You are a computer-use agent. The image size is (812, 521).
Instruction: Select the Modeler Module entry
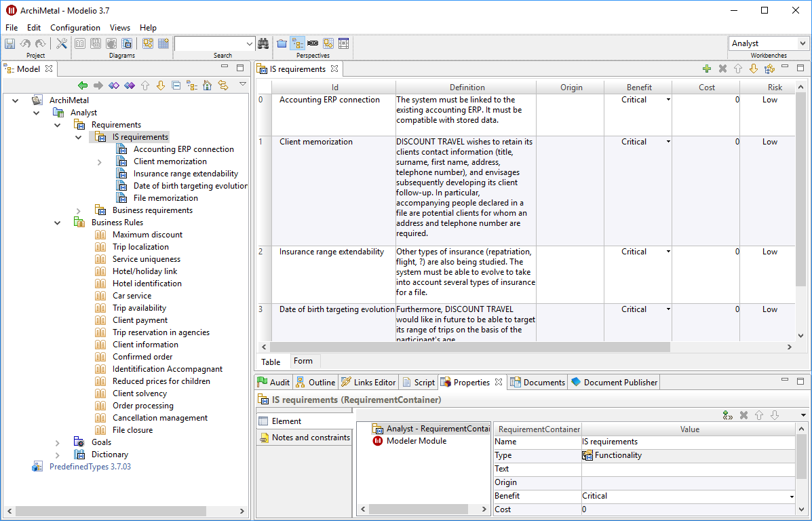click(x=417, y=441)
